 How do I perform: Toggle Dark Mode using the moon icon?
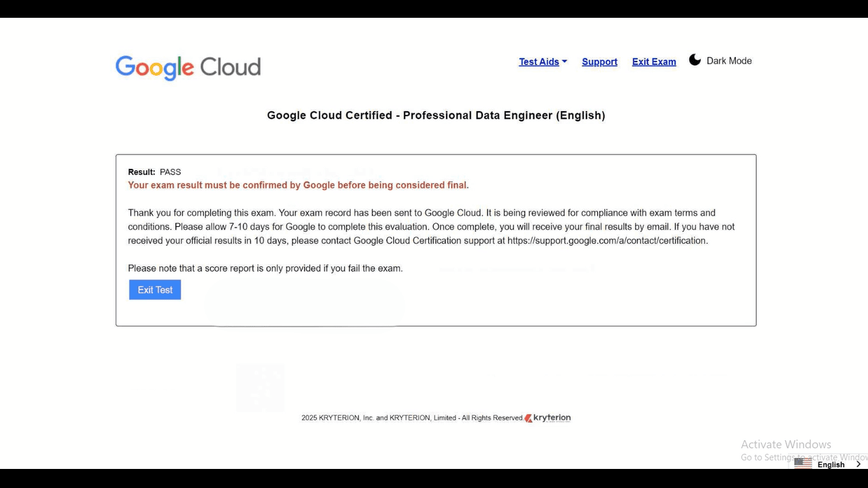click(x=695, y=60)
